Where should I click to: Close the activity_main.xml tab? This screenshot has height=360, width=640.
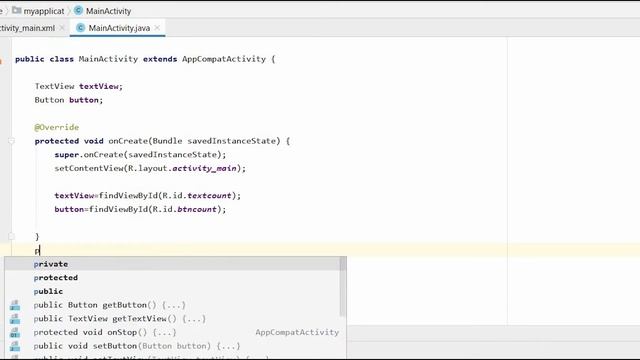(x=62, y=28)
